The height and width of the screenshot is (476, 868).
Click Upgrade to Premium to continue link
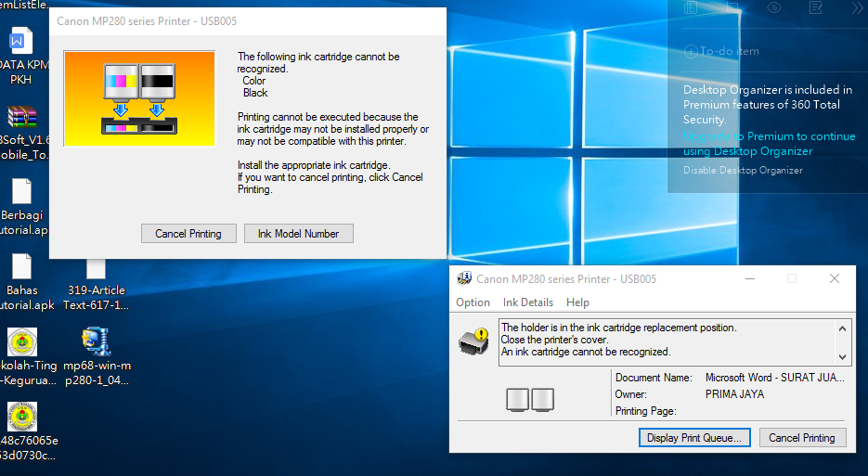coord(769,144)
